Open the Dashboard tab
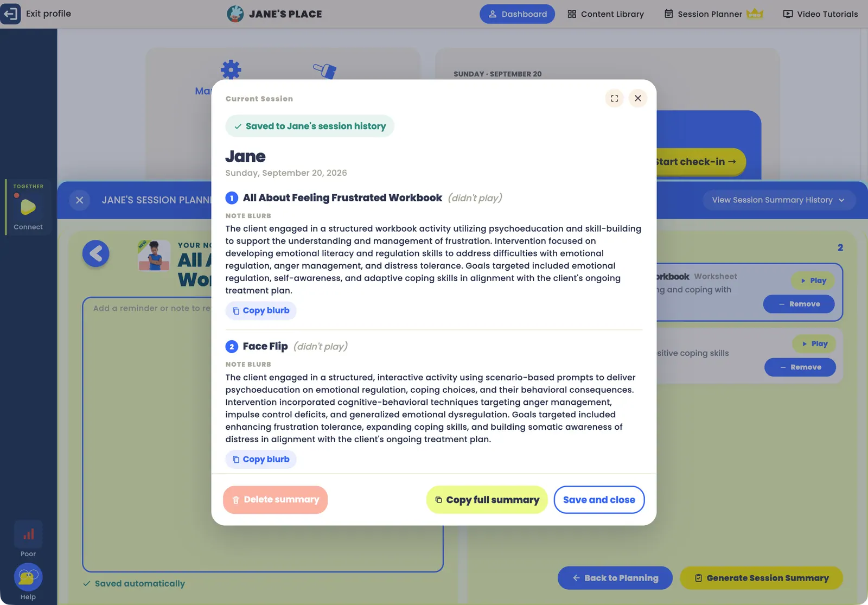The height and width of the screenshot is (605, 868). pyautogui.click(x=517, y=14)
